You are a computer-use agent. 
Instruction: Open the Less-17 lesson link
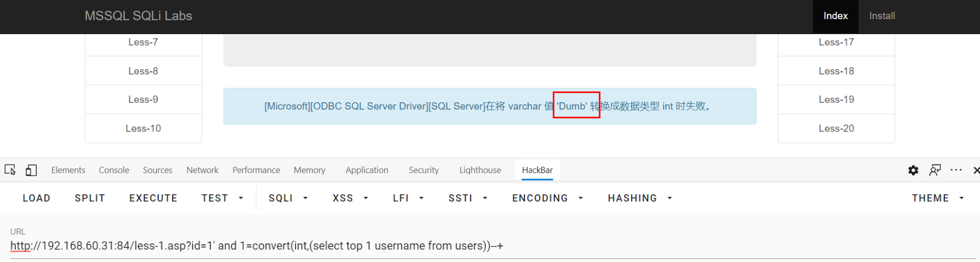tap(836, 43)
